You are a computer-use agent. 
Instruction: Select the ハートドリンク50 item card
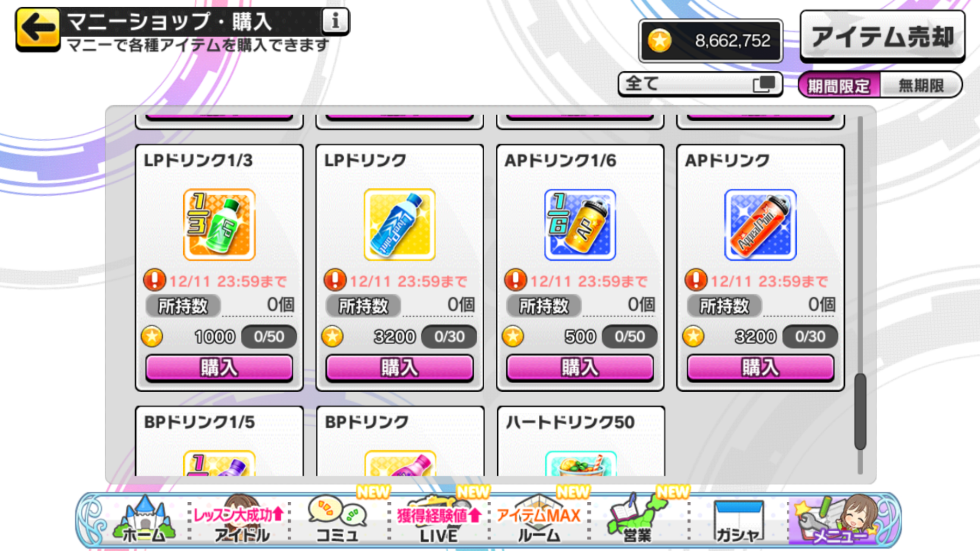tap(580, 441)
